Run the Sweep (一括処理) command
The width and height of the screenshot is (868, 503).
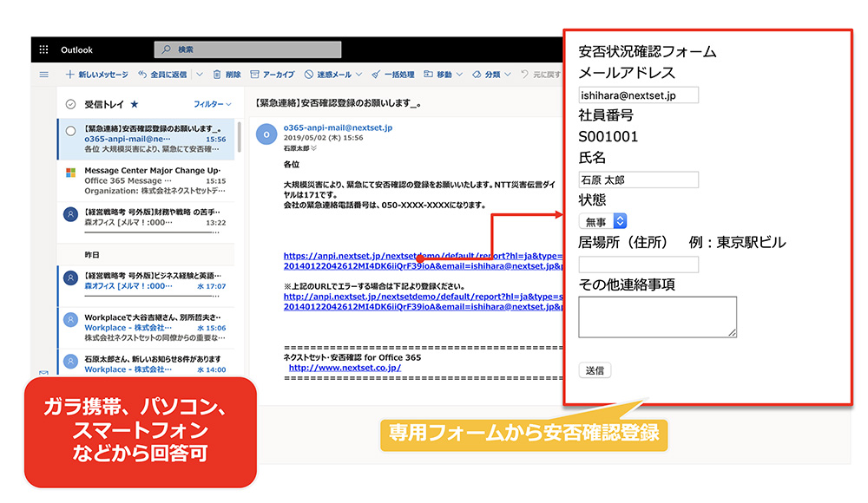[x=393, y=75]
